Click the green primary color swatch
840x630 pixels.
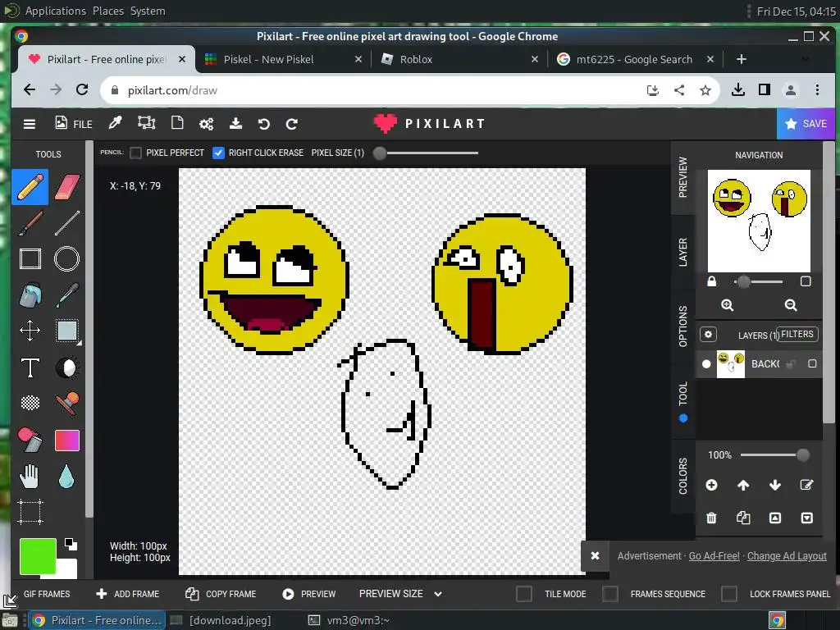[x=38, y=557]
